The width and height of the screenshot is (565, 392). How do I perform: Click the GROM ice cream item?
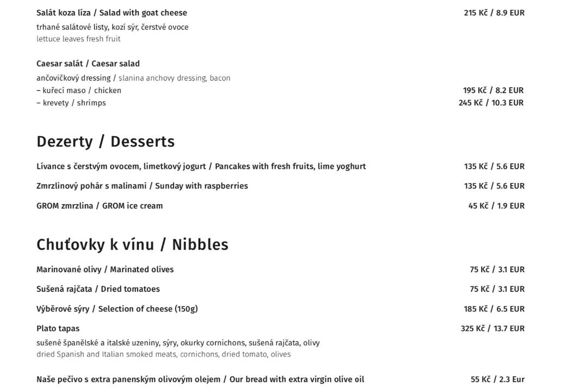tap(100, 206)
